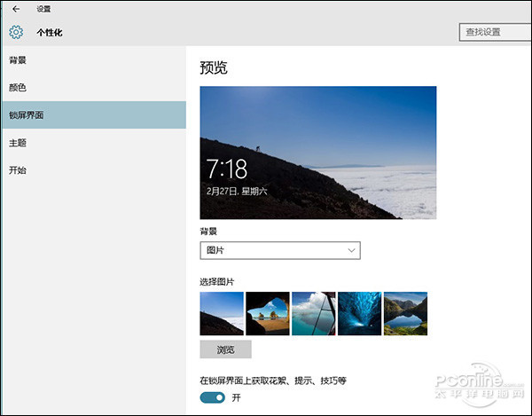Viewport: 532px width, 416px height.
Task: Click the Personalization gear icon
Action: point(15,33)
